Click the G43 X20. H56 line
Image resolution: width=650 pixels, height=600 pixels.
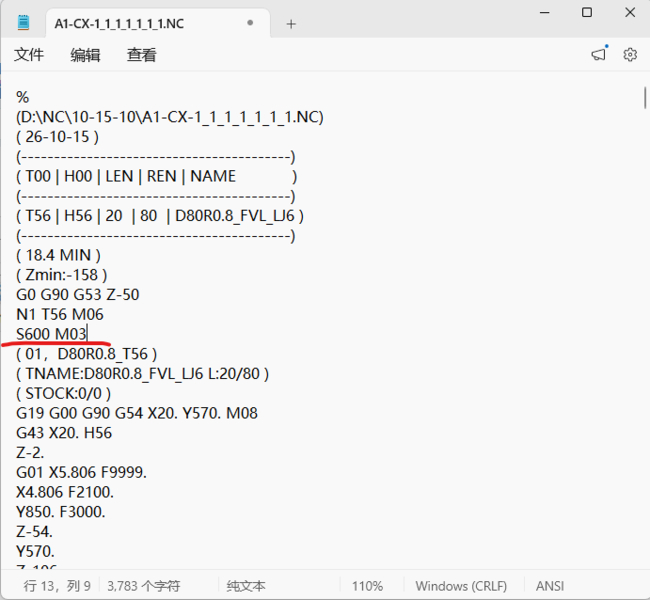click(x=64, y=433)
